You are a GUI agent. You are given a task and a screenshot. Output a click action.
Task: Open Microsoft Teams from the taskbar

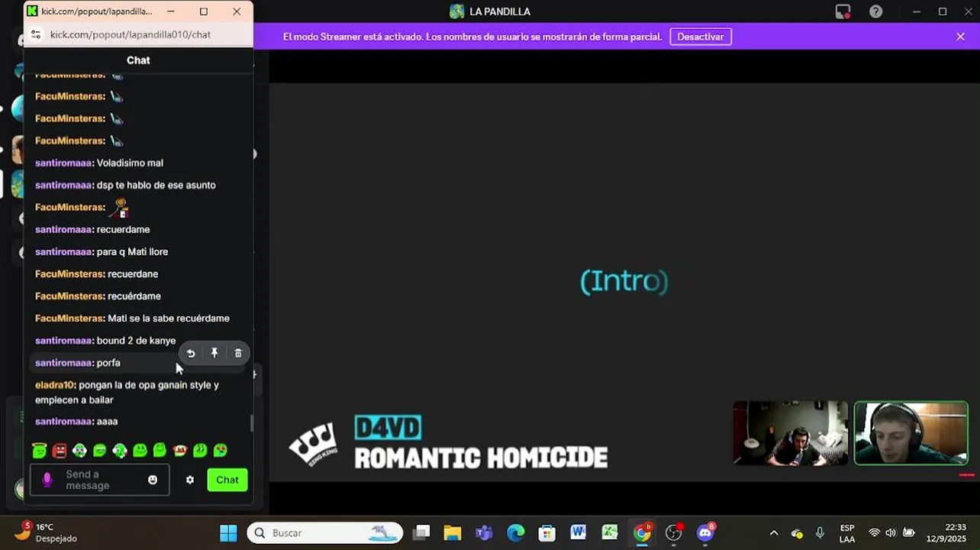pyautogui.click(x=484, y=532)
